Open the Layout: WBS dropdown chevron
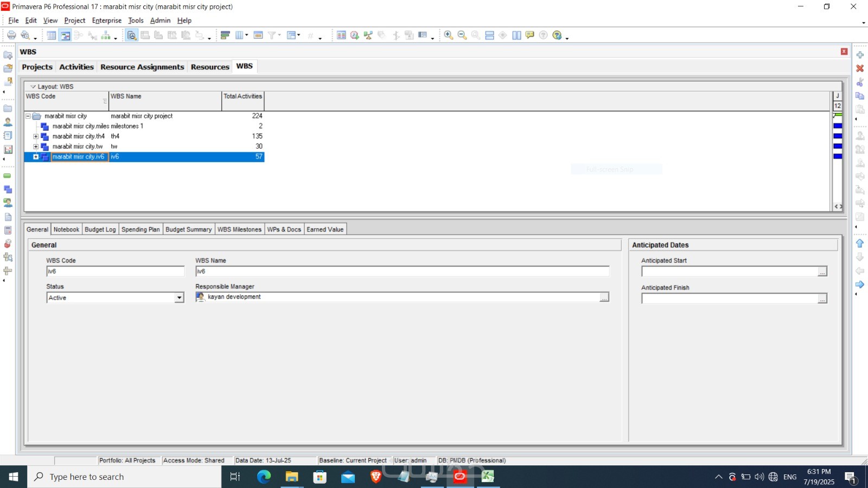The image size is (868, 488). click(x=33, y=87)
